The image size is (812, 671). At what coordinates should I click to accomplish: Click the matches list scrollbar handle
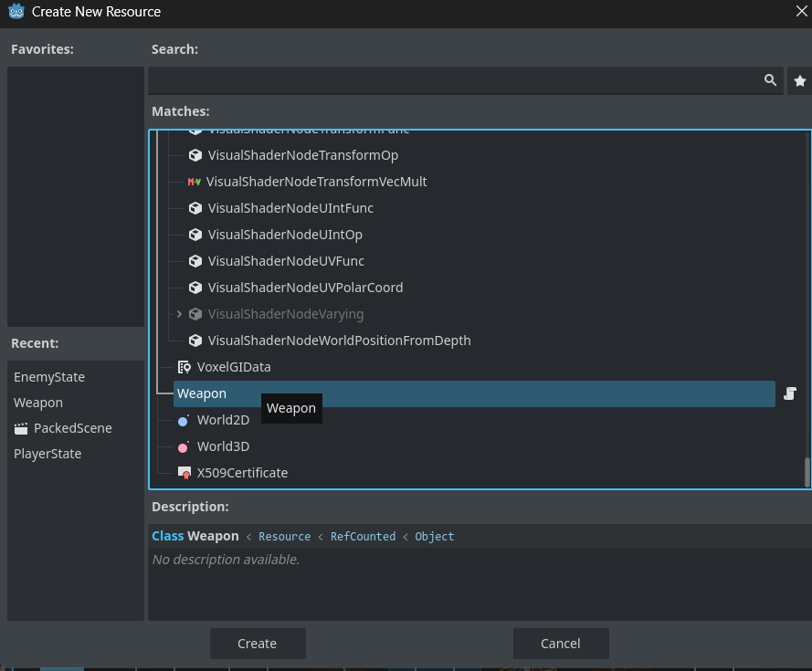pos(807,472)
